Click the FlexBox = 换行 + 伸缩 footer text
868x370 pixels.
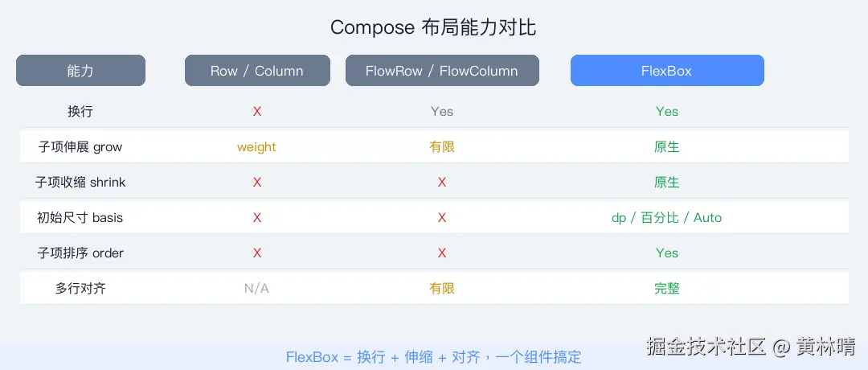(433, 356)
